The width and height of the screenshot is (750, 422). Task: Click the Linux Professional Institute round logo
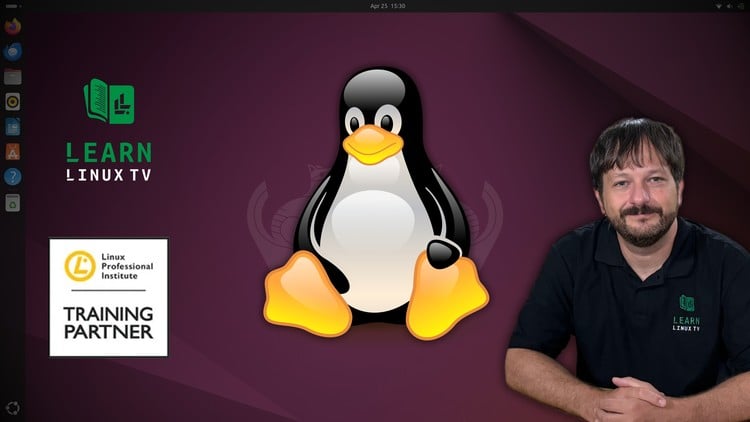pyautogui.click(x=80, y=266)
